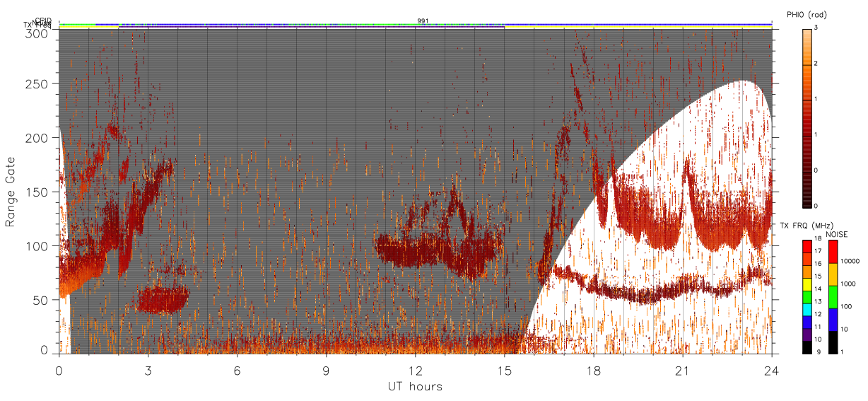Click the '991' CPID value at top
Viewport: 868px width, 401px height.
point(423,21)
